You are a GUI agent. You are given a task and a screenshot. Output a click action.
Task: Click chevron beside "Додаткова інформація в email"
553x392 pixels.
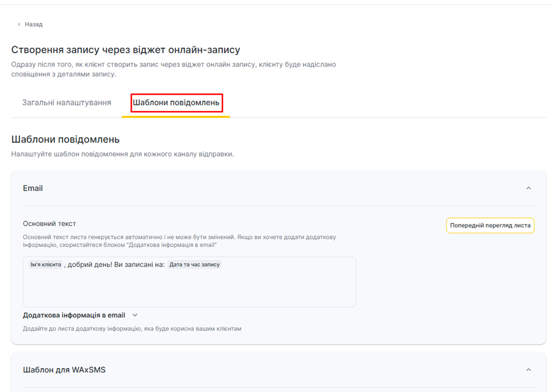click(135, 315)
